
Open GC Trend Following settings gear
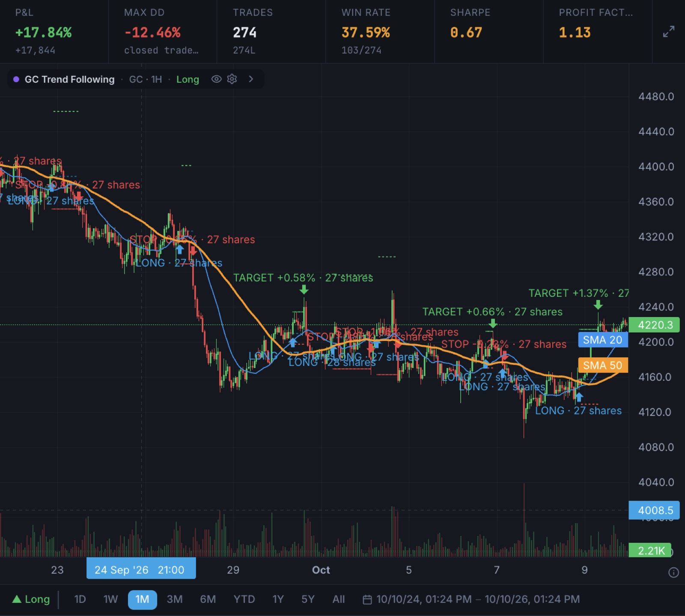coord(232,79)
